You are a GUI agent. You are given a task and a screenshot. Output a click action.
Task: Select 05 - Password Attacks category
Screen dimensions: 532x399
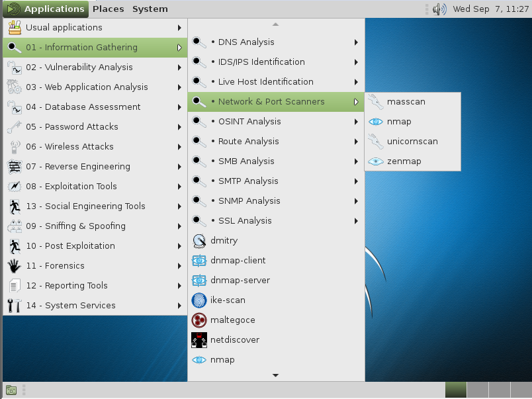95,126
